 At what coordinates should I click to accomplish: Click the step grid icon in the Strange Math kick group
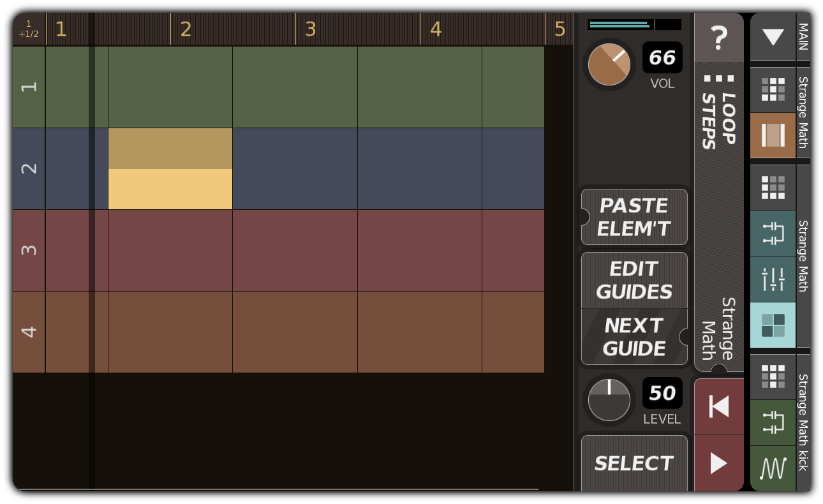point(773,376)
